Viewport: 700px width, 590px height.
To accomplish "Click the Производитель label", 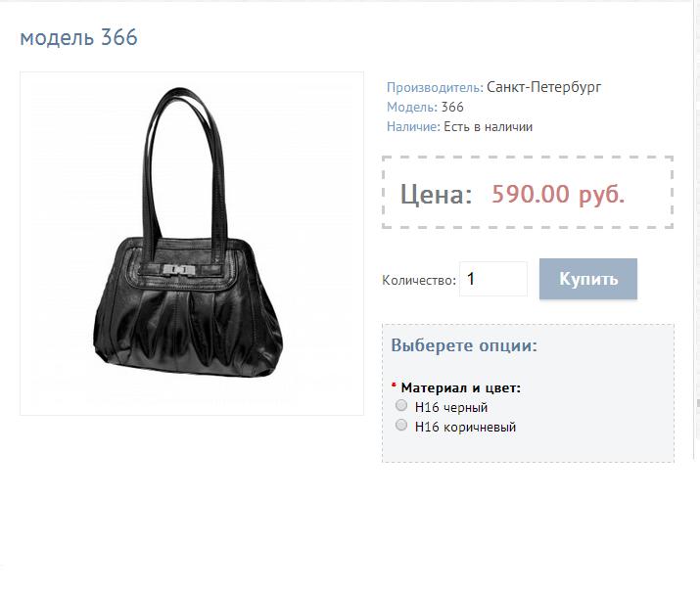I will click(435, 87).
